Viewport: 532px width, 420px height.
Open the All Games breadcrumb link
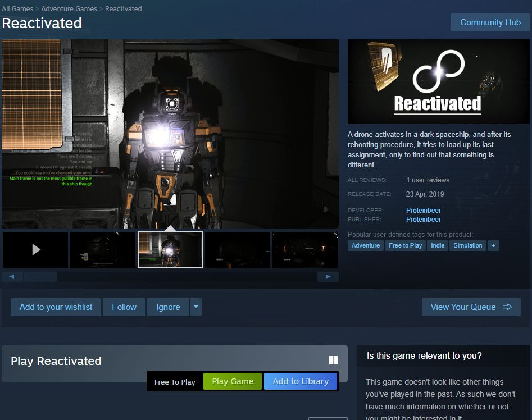pyautogui.click(x=17, y=8)
